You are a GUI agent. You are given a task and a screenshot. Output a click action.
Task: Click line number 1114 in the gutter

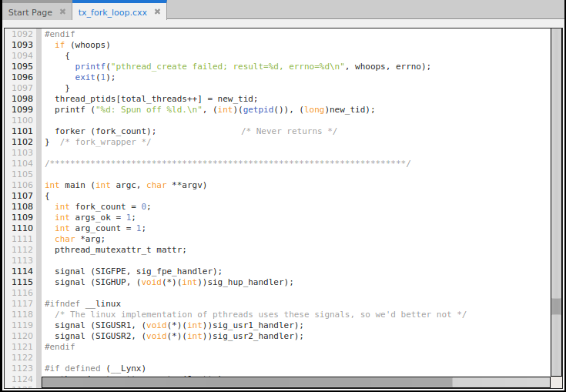point(22,271)
